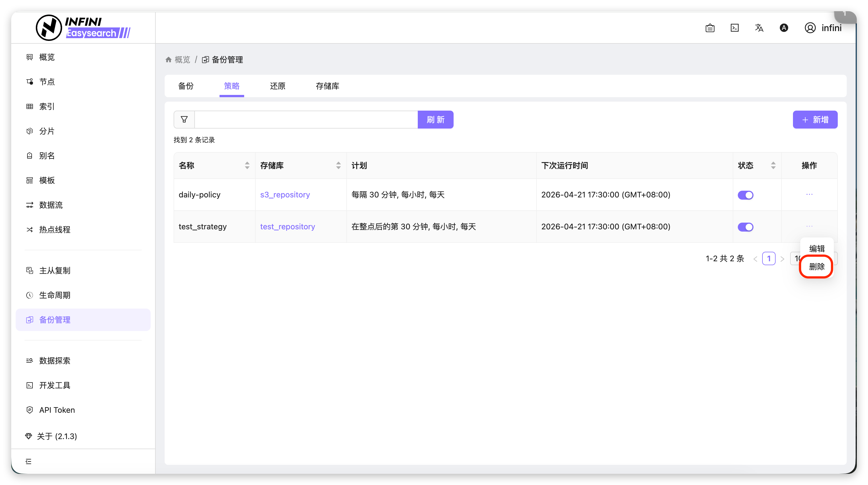Image resolution: width=868 pixels, height=485 pixels.
Task: Open the language translation icon in header
Action: pyautogui.click(x=759, y=28)
